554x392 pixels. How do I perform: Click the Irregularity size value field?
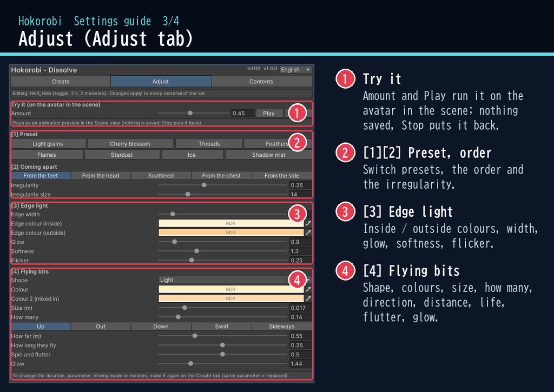[x=300, y=194]
